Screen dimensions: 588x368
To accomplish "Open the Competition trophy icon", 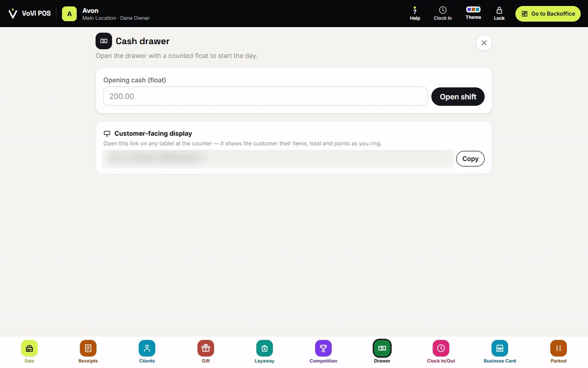I will click(323, 348).
